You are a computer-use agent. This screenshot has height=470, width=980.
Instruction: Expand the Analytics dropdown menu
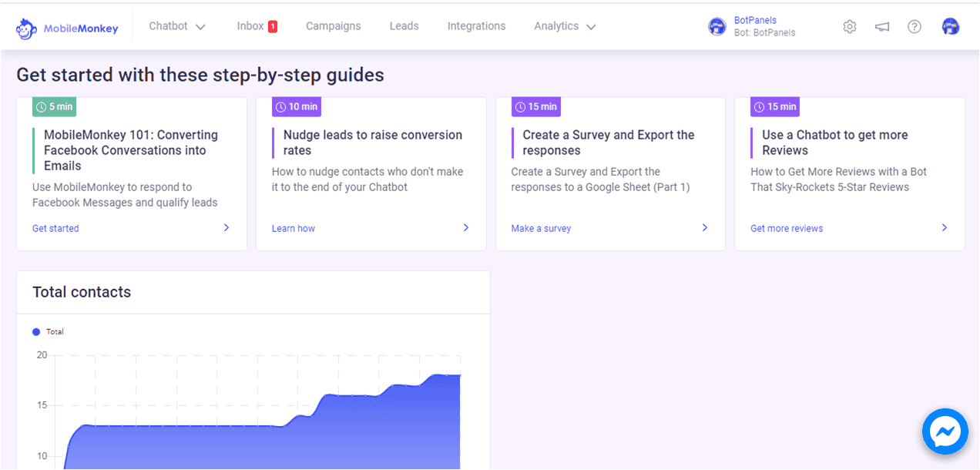(x=565, y=26)
